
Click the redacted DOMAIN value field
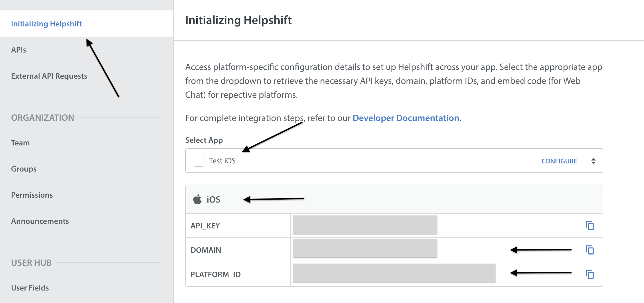point(365,248)
